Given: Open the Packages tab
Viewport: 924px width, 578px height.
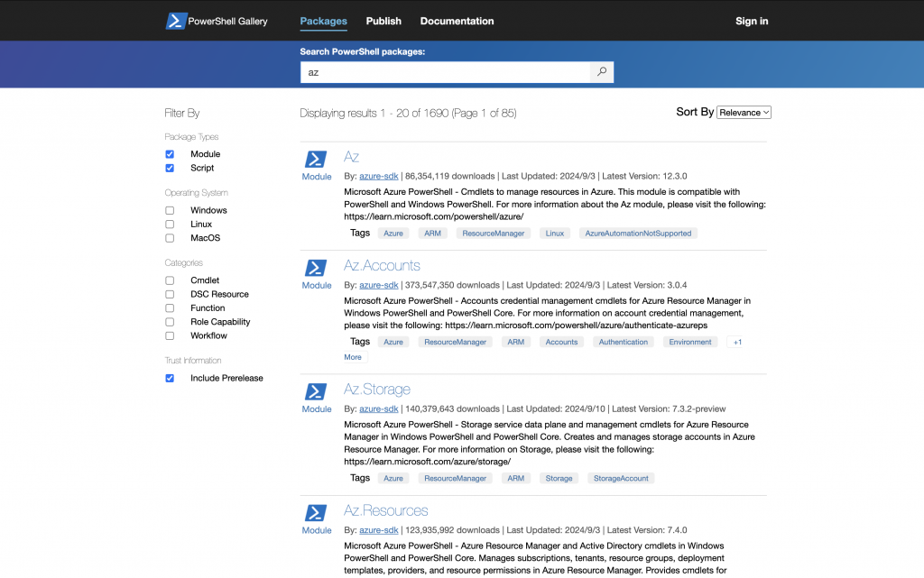Looking at the screenshot, I should 324,21.
